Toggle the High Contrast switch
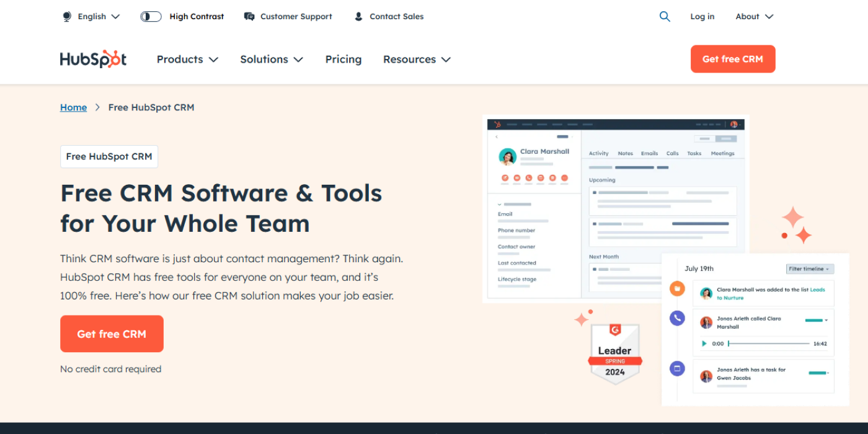868x434 pixels. [x=151, y=17]
